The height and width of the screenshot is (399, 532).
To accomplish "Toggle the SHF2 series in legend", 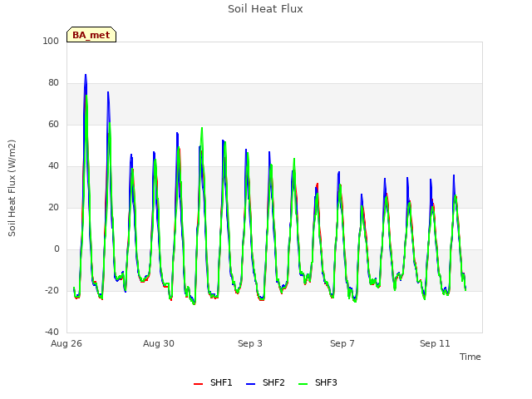I will coord(265,382).
